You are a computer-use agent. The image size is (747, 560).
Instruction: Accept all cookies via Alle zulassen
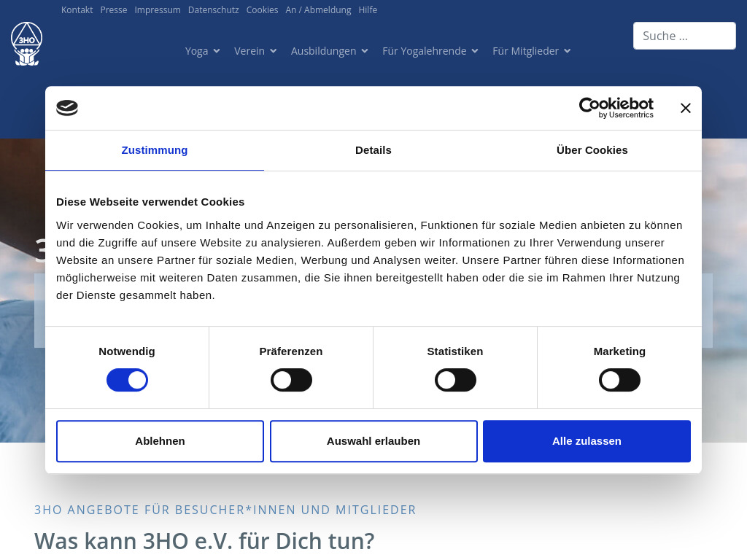coord(587,441)
